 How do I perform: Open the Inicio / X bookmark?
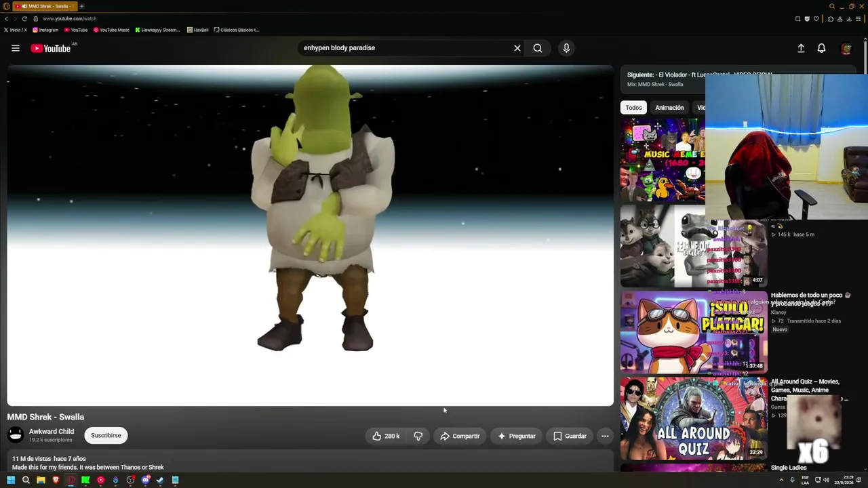(15, 30)
